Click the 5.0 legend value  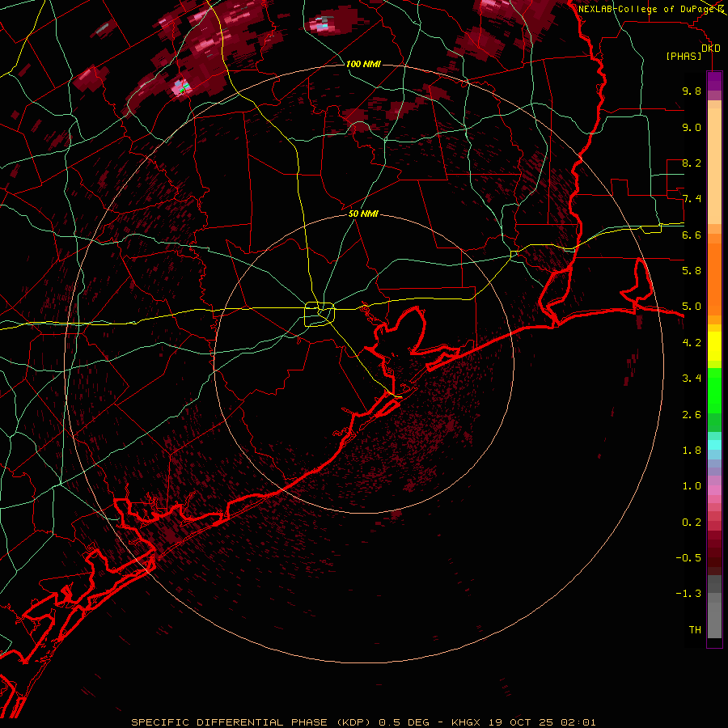(692, 307)
